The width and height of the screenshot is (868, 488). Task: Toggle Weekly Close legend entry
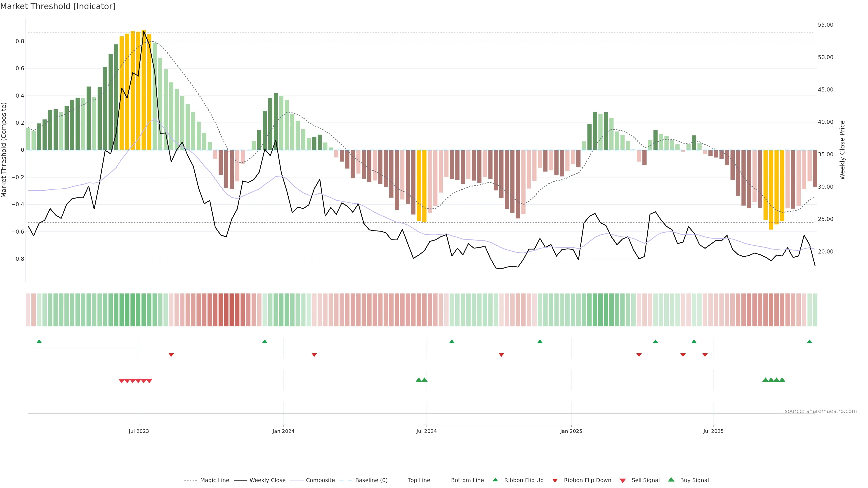click(x=267, y=480)
